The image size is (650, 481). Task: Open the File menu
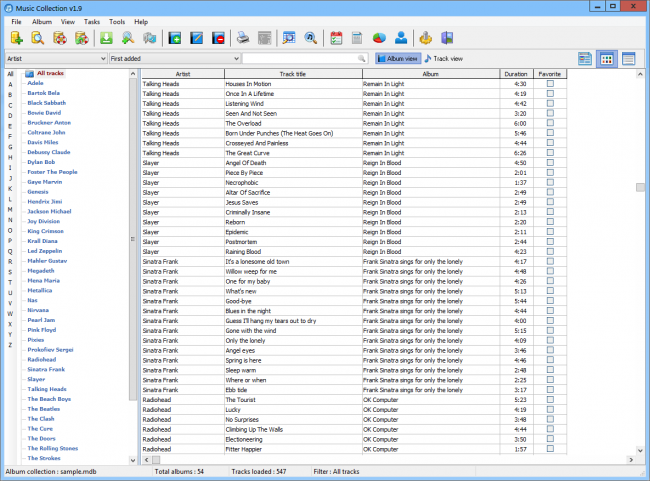coord(17,22)
